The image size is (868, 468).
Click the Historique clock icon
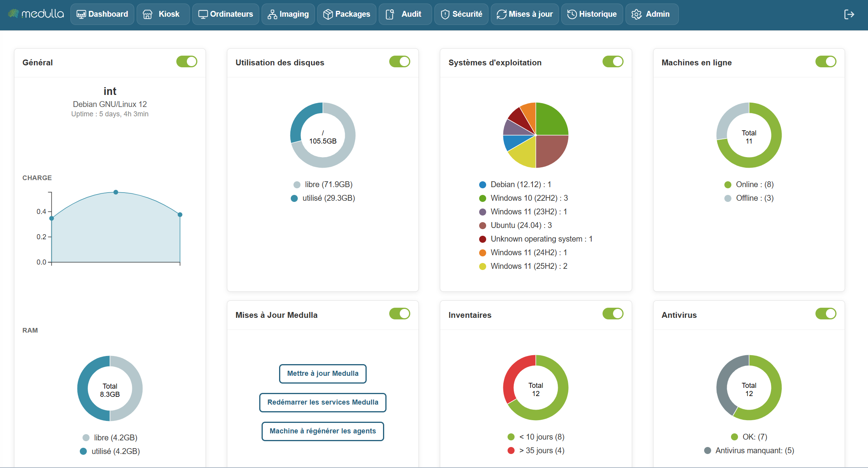click(572, 14)
